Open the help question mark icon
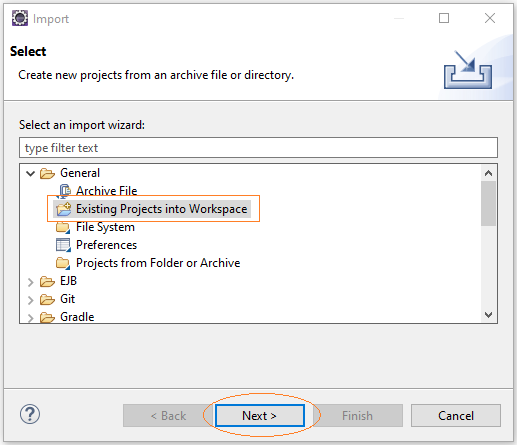The image size is (517, 445). pyautogui.click(x=30, y=414)
